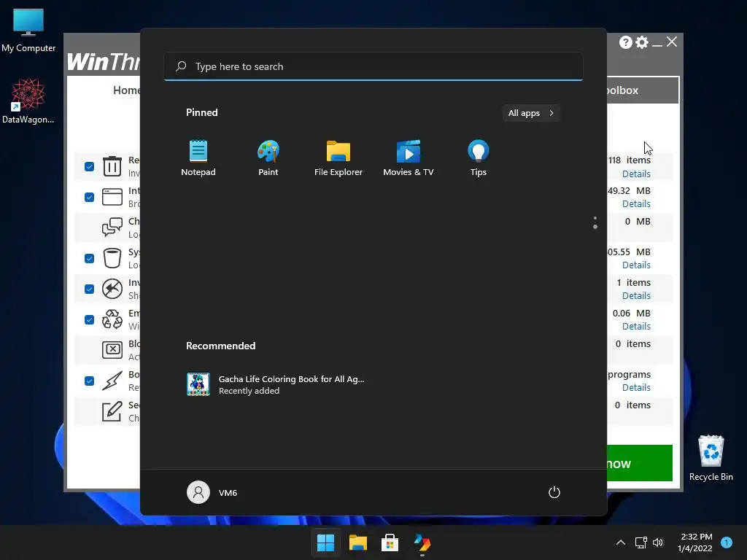The image size is (747, 560).
Task: Uncheck the lightning bolt row checkbox
Action: [x=89, y=381]
